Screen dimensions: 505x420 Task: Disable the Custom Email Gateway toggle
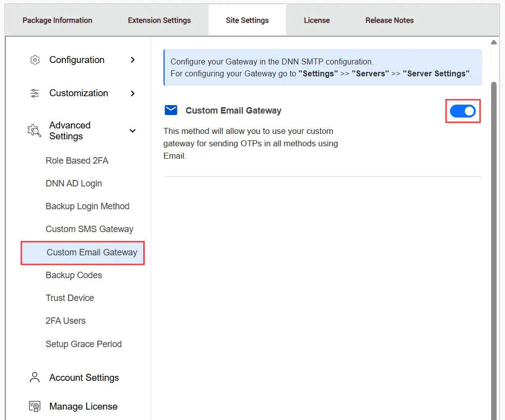(x=462, y=111)
